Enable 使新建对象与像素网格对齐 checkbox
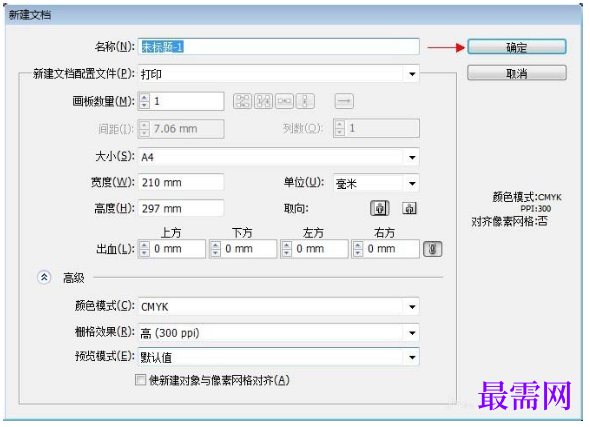The width and height of the screenshot is (590, 427). pyautogui.click(x=140, y=380)
